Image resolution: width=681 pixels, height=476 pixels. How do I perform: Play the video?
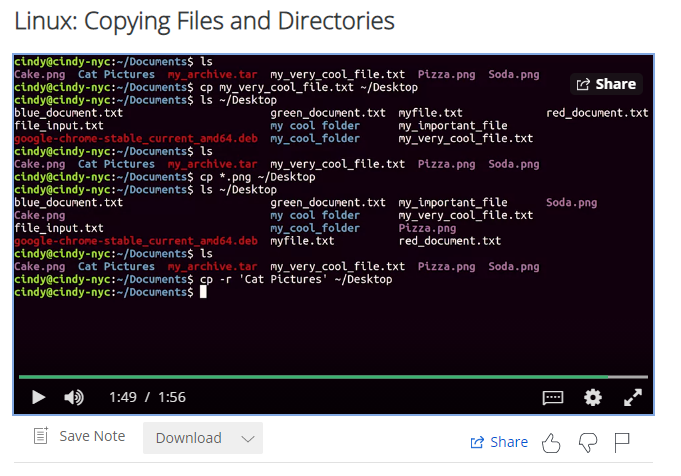click(x=38, y=397)
